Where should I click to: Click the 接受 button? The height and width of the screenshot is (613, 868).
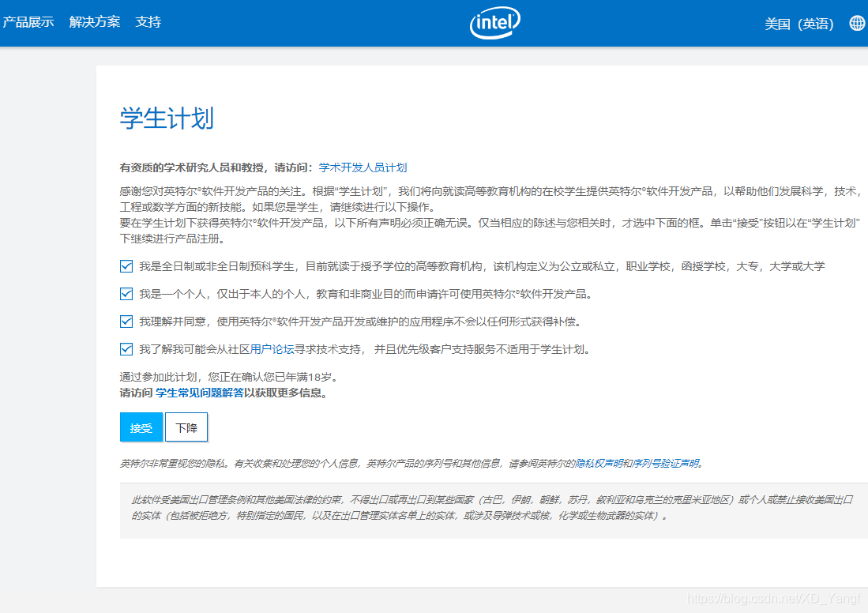[141, 427]
